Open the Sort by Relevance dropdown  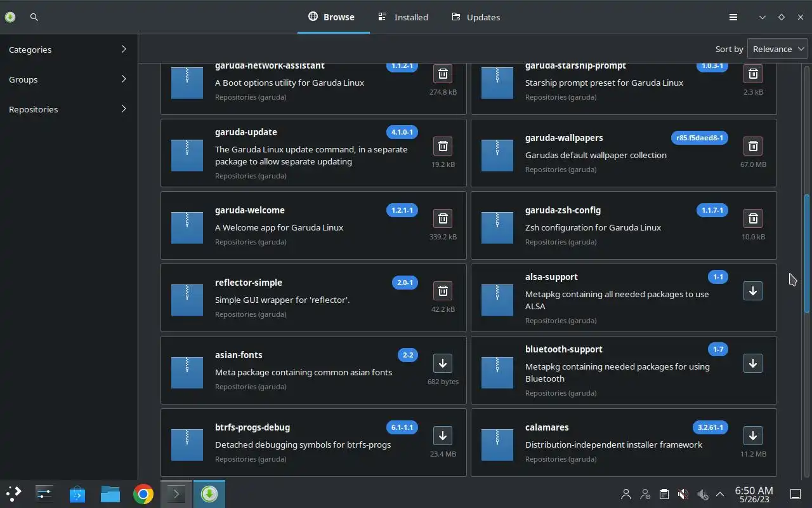click(x=777, y=49)
